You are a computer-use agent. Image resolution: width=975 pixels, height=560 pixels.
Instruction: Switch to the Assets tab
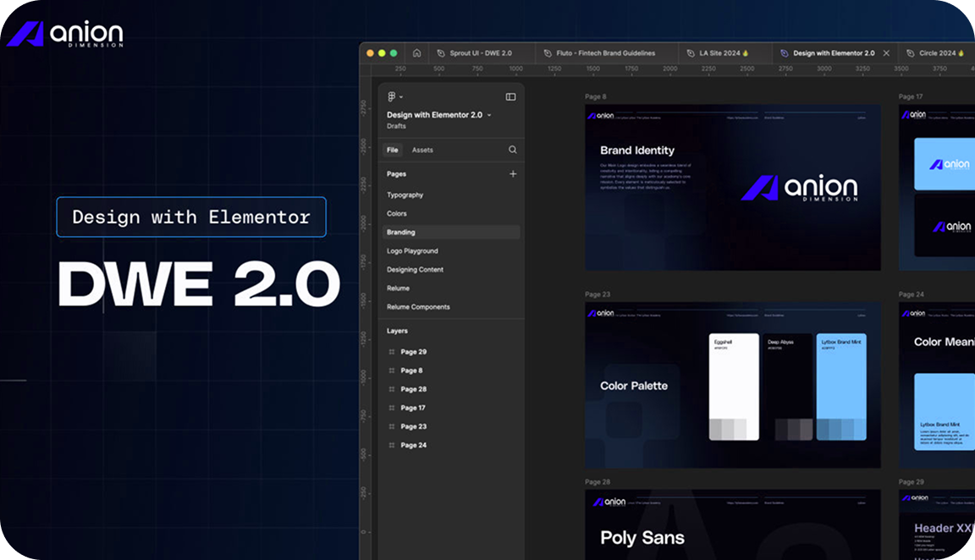[x=422, y=150]
